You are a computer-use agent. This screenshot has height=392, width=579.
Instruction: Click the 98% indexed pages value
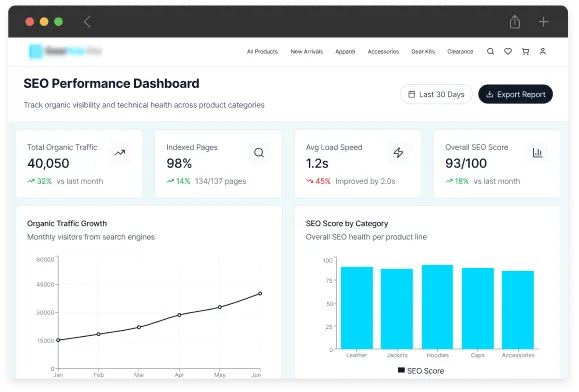tap(179, 163)
